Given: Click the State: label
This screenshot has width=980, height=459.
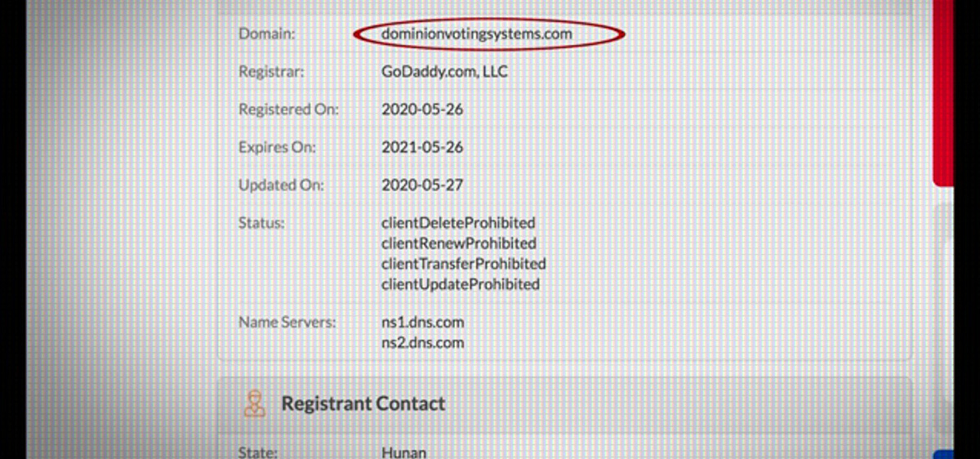Looking at the screenshot, I should click(x=257, y=452).
